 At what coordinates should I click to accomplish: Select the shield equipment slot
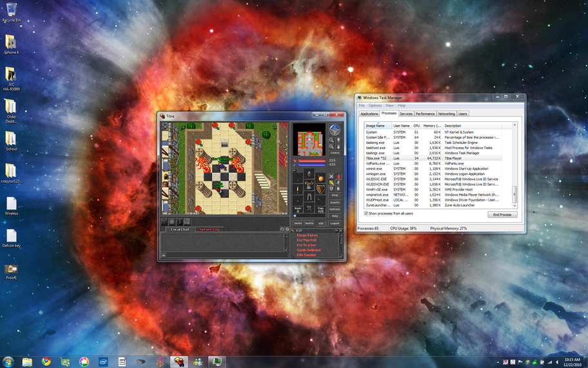coord(320,189)
